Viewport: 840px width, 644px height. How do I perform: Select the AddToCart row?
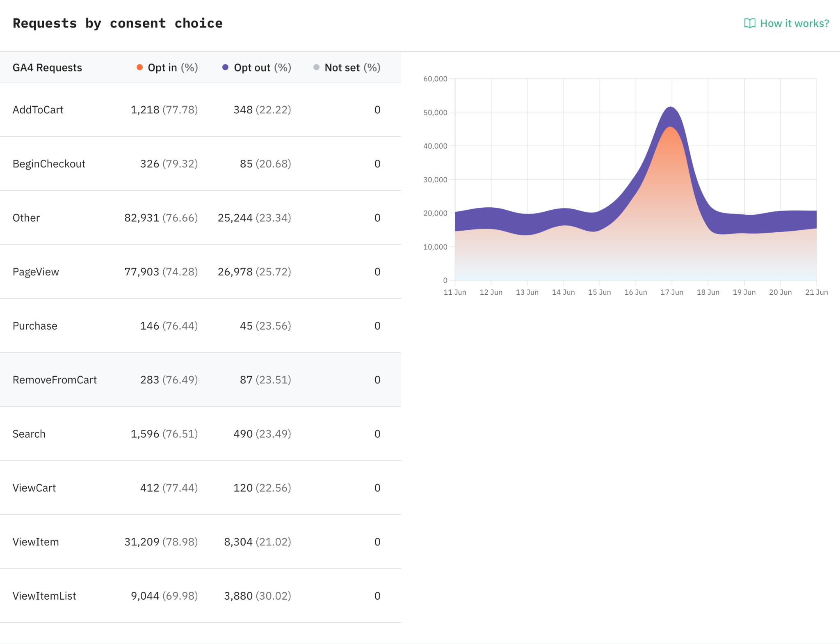201,110
